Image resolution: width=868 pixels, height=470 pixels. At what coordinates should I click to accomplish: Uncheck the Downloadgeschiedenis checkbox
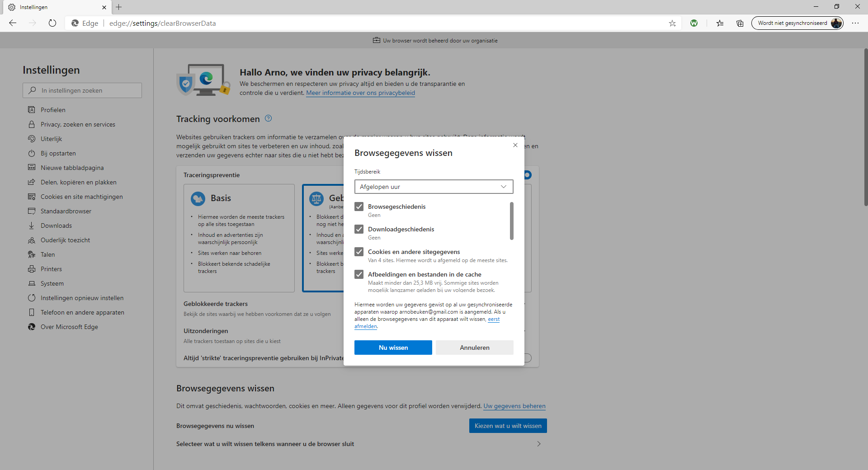coord(359,229)
